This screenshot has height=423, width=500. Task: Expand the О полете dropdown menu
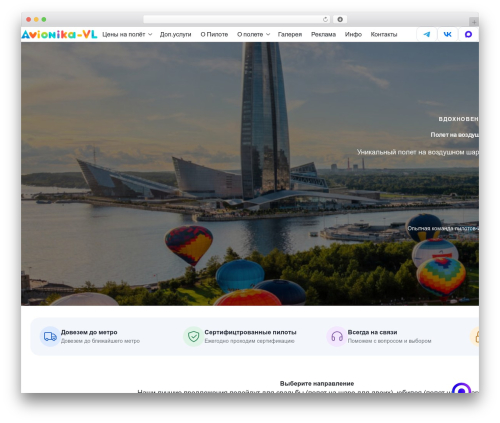253,34
